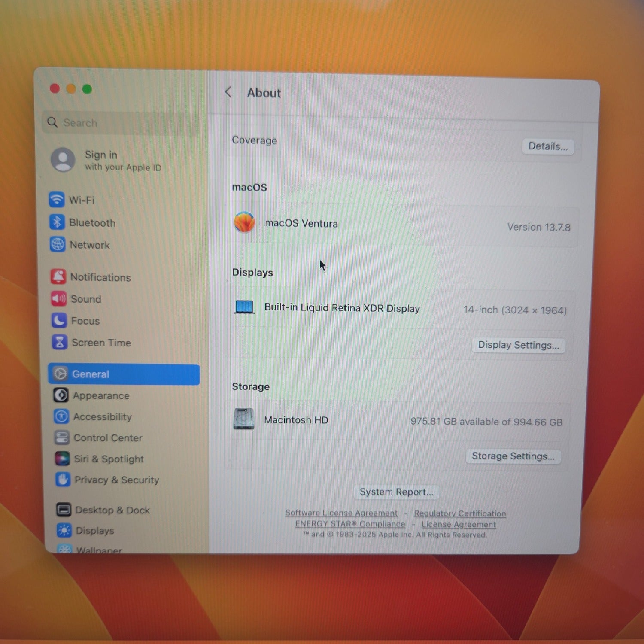Click the Apple ID avatar icon
This screenshot has height=644, width=644.
click(x=63, y=160)
